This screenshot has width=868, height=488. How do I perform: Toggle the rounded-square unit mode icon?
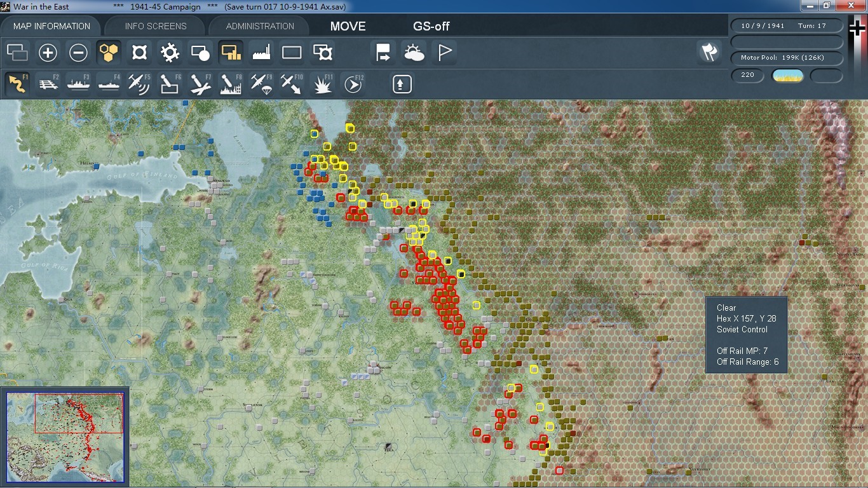tap(139, 52)
